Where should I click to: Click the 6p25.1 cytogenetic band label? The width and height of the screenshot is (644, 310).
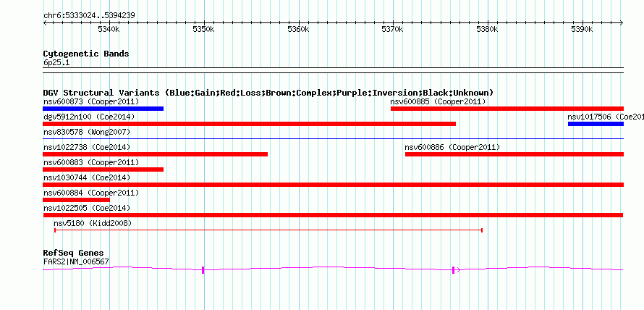tap(56, 63)
